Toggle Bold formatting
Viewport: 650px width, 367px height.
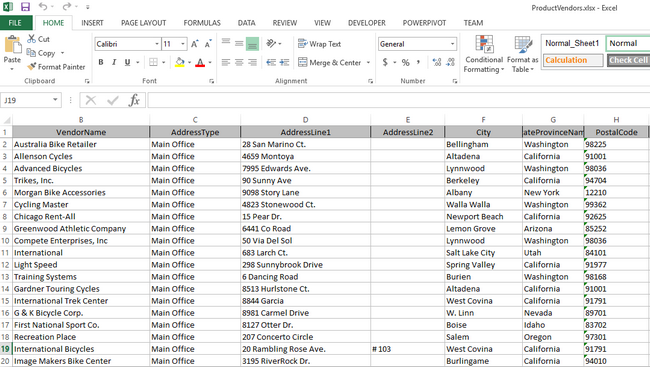(101, 62)
